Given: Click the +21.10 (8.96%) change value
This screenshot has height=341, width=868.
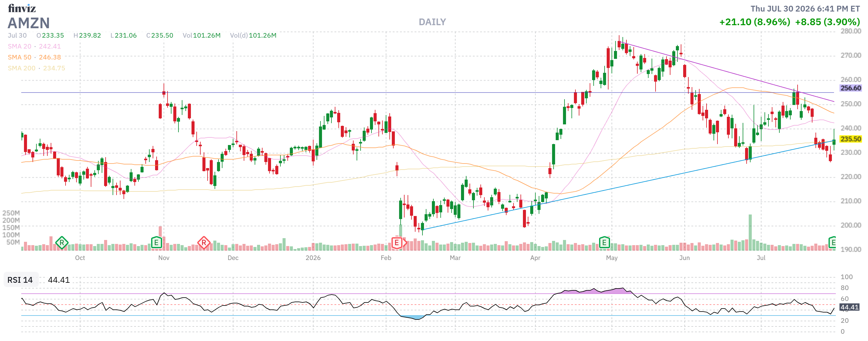Looking at the screenshot, I should 754,22.
